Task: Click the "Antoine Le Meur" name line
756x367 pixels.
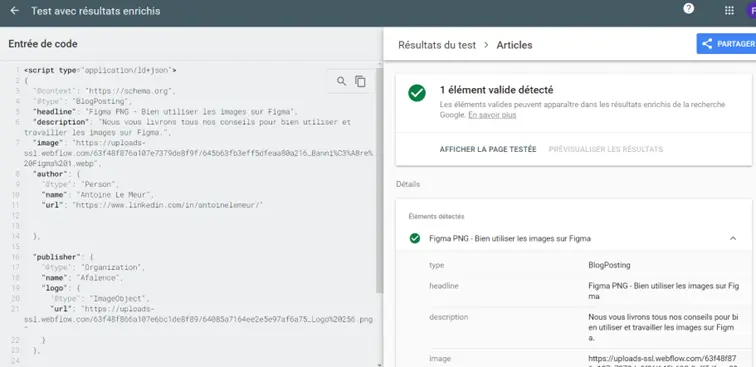Action: (98, 195)
